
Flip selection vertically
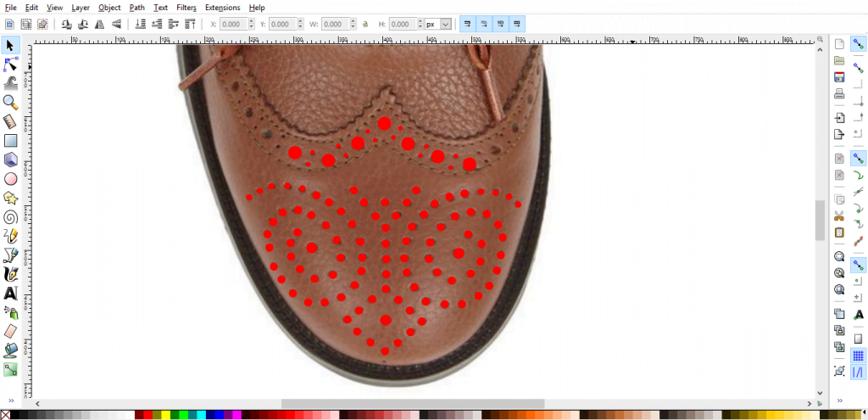click(116, 24)
